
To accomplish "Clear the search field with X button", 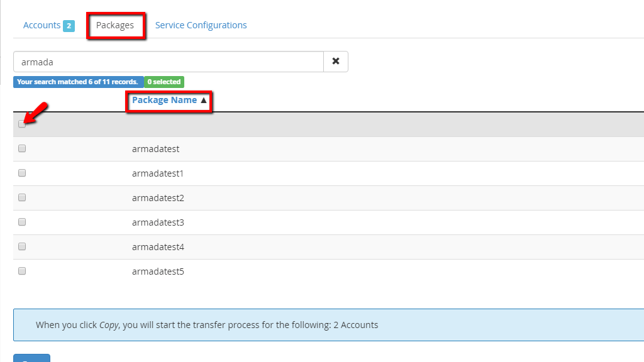I will (x=336, y=62).
